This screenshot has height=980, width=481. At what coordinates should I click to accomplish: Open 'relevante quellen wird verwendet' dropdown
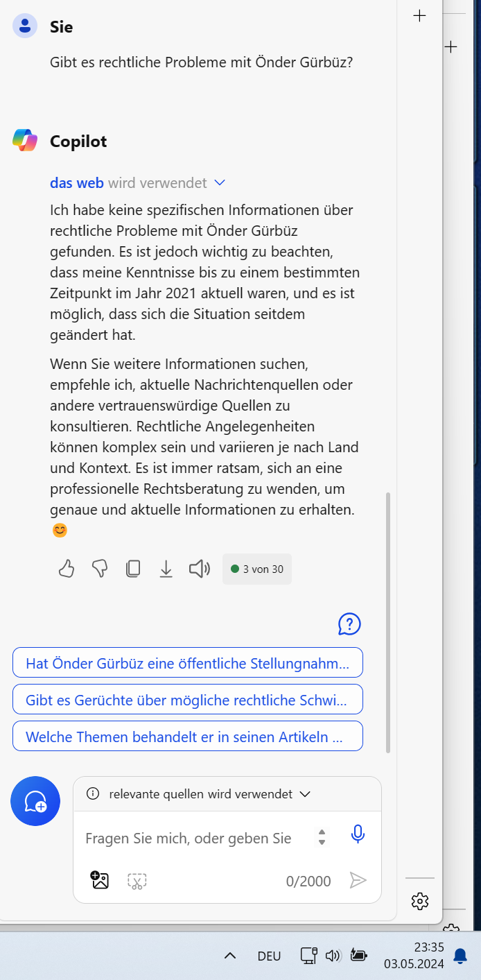305,794
